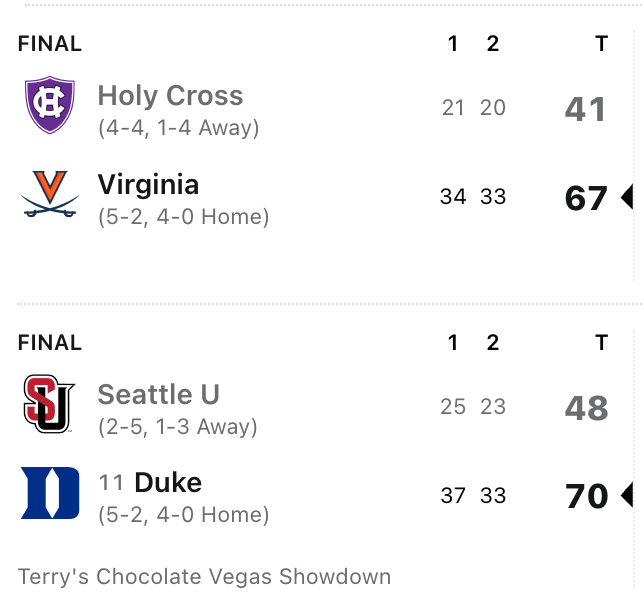Click the Virginia crossed sabres logo
The width and height of the screenshot is (644, 594).
point(49,194)
